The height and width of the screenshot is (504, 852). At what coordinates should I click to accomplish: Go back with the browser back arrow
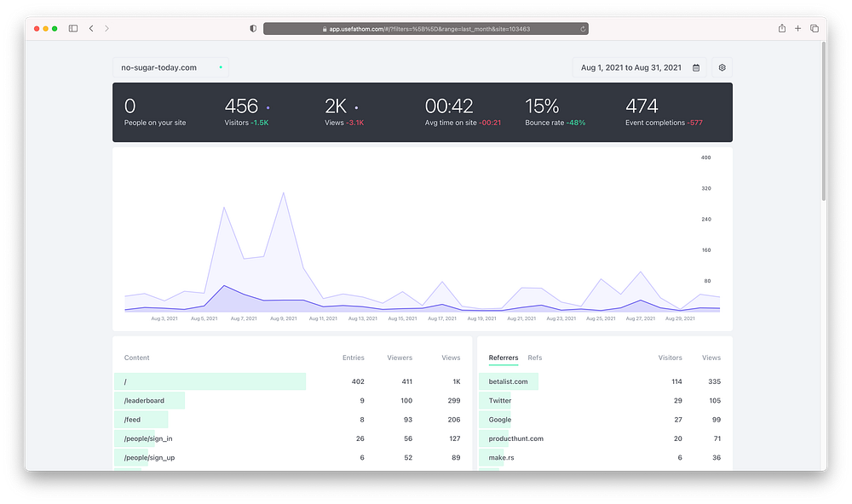point(91,28)
